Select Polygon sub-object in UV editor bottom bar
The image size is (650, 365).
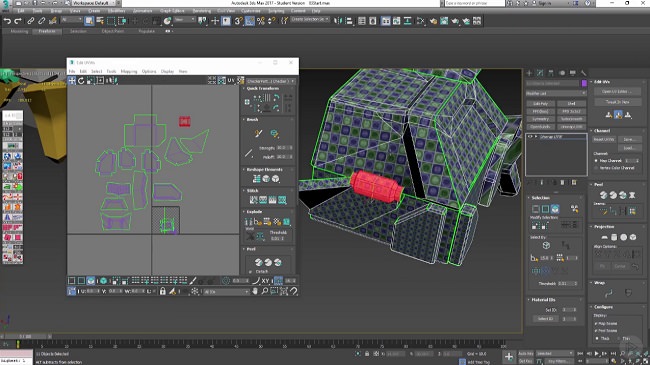pos(91,281)
